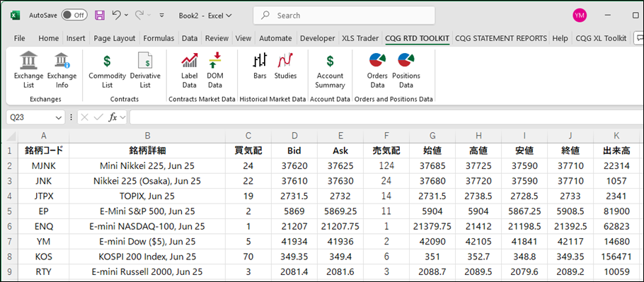Switch to the Home tab
The height and width of the screenshot is (282, 644).
pos(48,38)
